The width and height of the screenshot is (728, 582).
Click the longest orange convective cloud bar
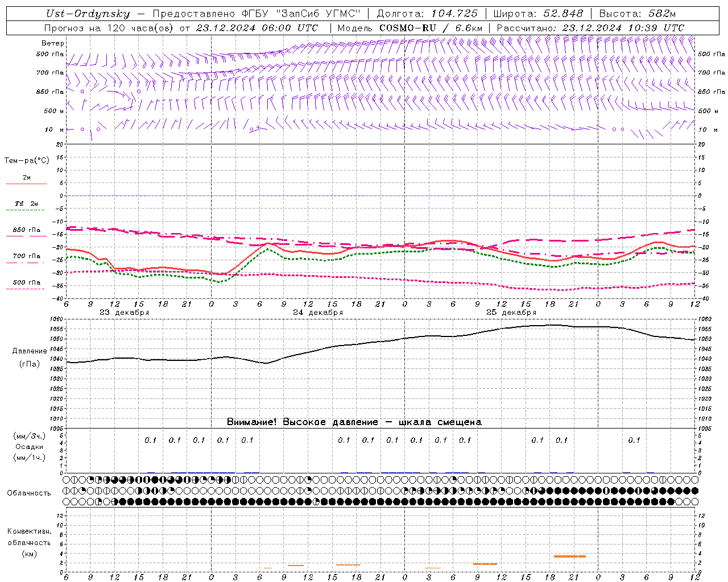569,556
